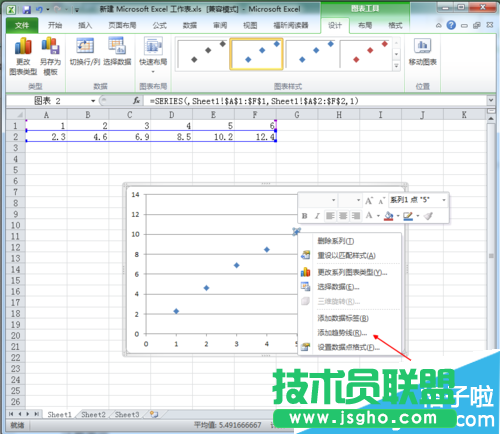Choose Format Data Point menu item
500x434 pixels.
click(350, 347)
